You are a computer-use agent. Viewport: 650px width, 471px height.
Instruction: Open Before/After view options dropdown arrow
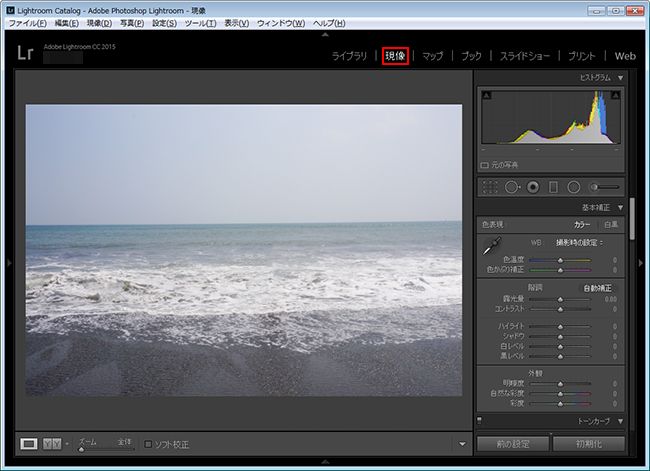point(67,444)
